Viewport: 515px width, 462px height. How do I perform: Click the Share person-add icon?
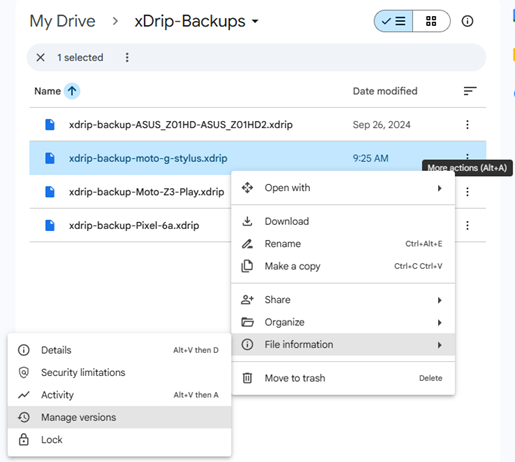(x=247, y=300)
